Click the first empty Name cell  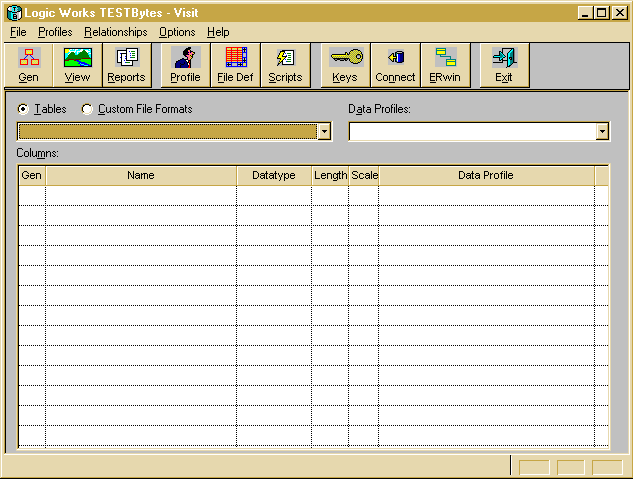pyautogui.click(x=141, y=196)
